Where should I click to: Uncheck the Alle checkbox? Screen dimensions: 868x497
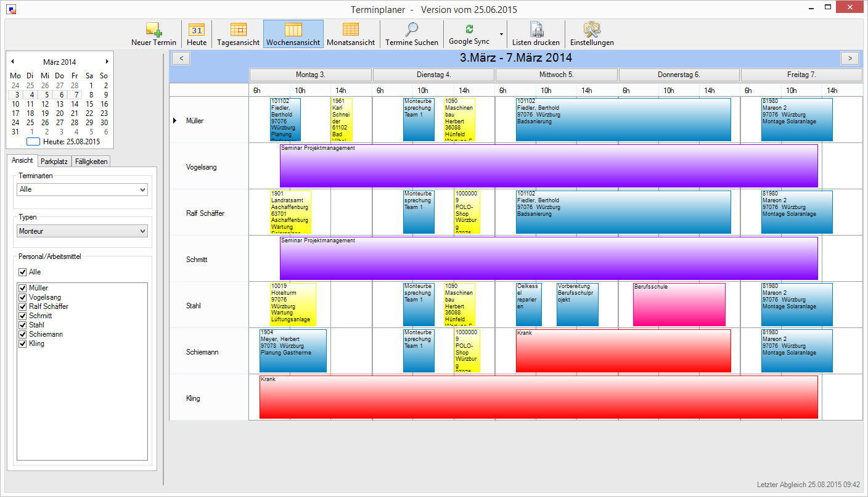click(x=23, y=272)
